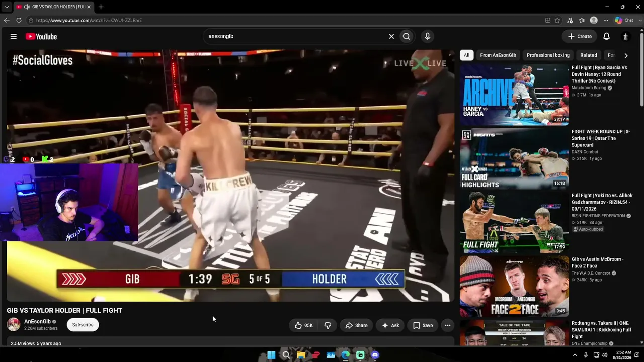Image resolution: width=644 pixels, height=362 pixels.
Task: Select the All filter chip
Action: coord(466,55)
